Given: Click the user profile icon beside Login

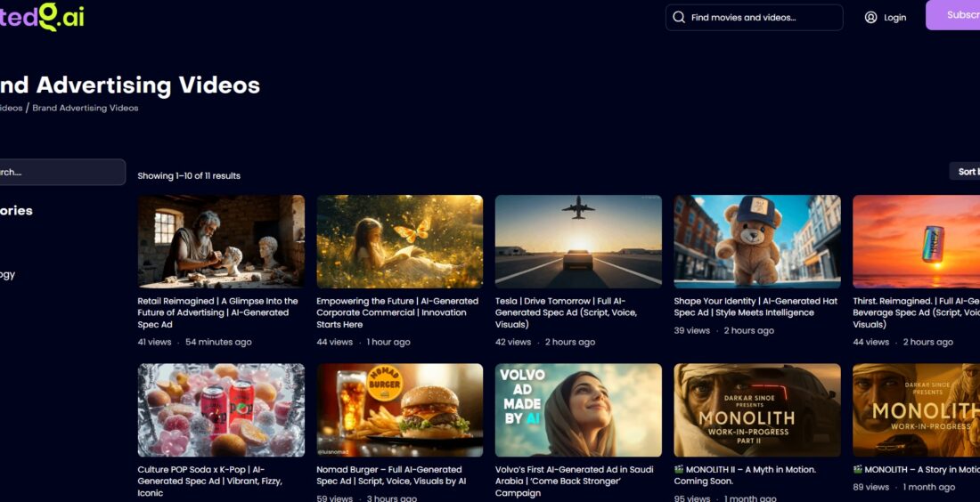Looking at the screenshot, I should tap(870, 18).
